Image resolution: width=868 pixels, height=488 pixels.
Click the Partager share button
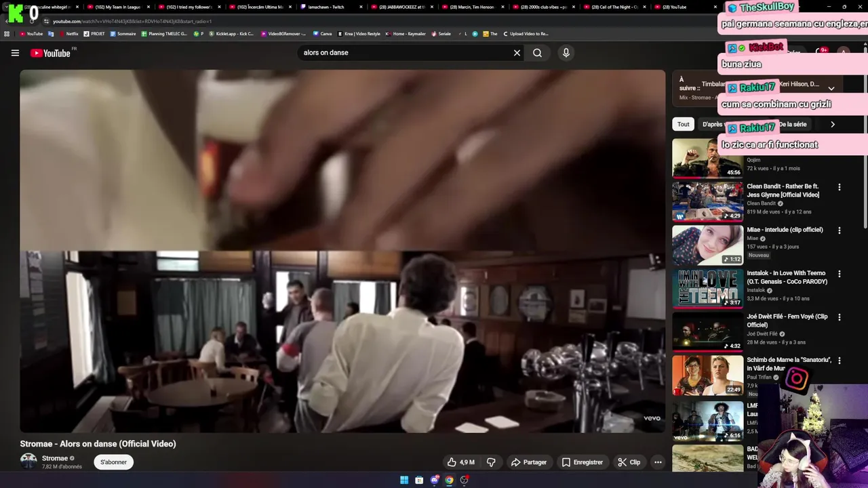coord(528,462)
